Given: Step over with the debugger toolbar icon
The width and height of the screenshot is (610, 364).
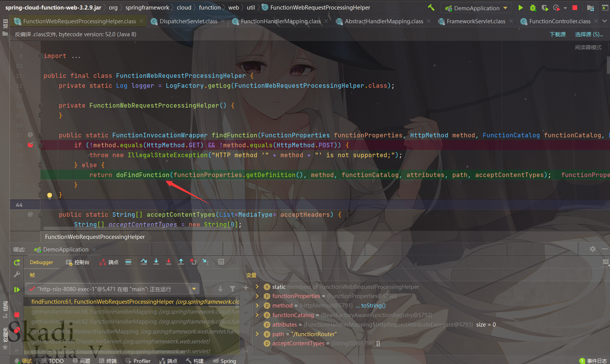Looking at the screenshot, I should click(x=144, y=262).
